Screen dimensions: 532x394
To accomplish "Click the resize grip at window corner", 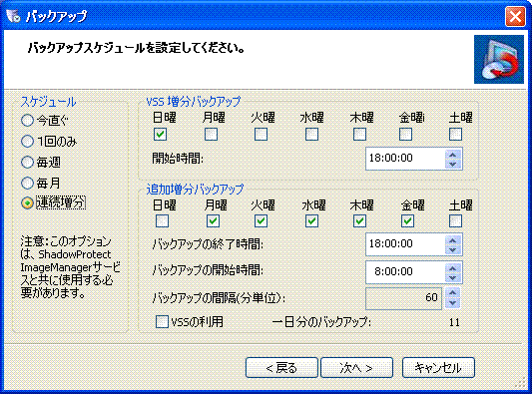I will 519,383.
